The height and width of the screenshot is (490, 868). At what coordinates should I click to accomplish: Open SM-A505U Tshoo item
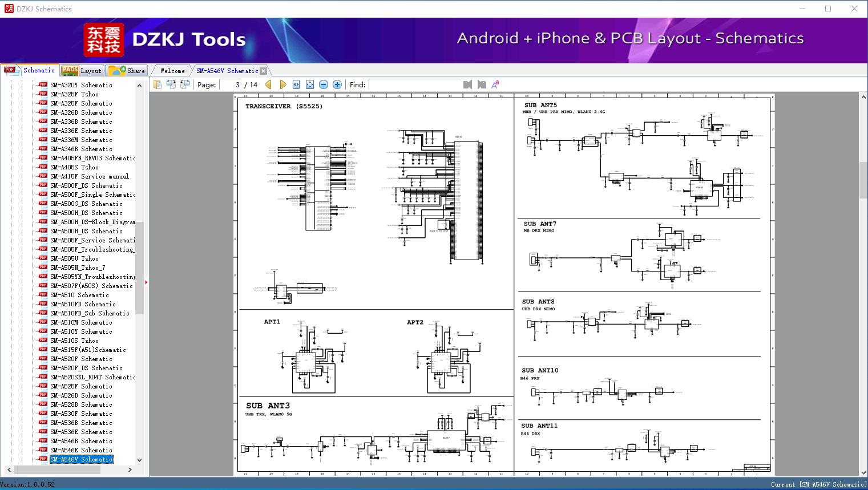pyautogui.click(x=74, y=258)
